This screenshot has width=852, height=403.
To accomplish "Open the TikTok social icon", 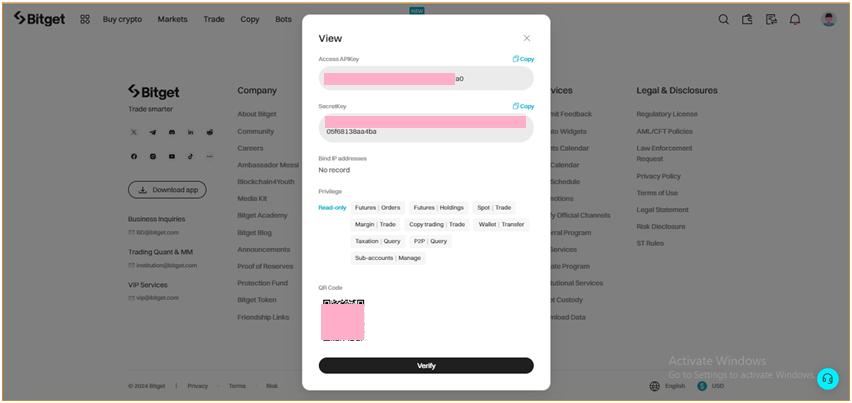I will pos(191,156).
